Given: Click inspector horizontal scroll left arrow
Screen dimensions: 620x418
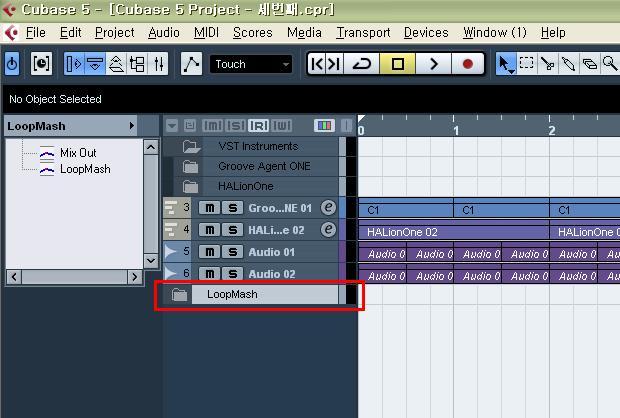Looking at the screenshot, I should pyautogui.click(x=14, y=276).
